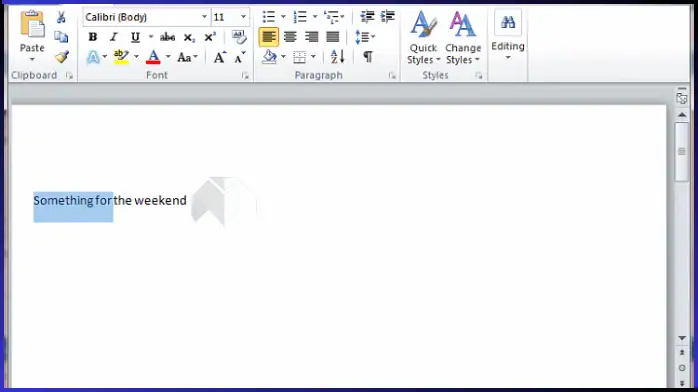The width and height of the screenshot is (698, 392).
Task: Toggle Underline formatting
Action: 135,37
